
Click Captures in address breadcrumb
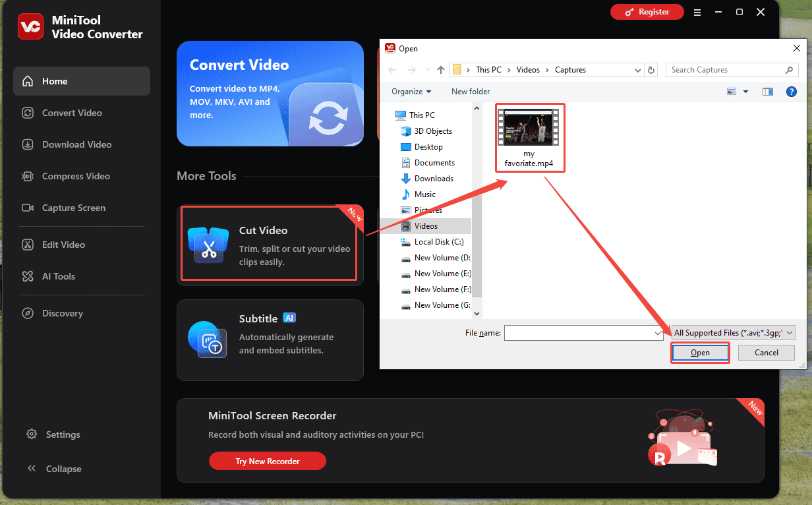pyautogui.click(x=570, y=70)
